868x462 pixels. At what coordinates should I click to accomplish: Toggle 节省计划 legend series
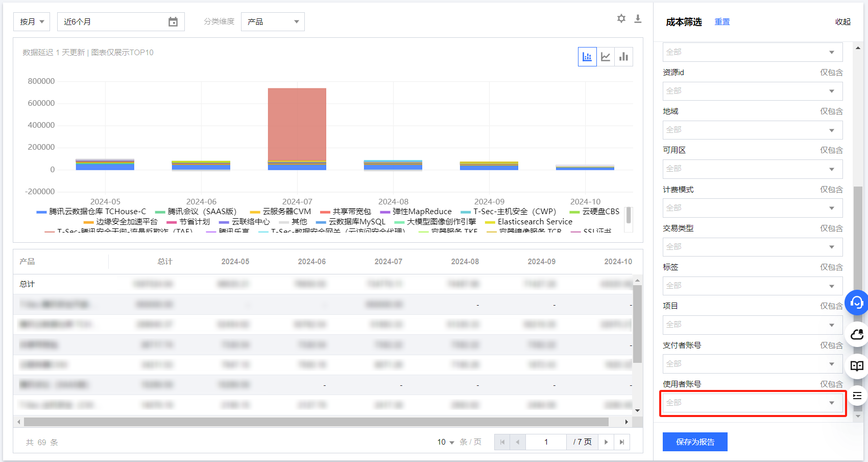pos(188,222)
